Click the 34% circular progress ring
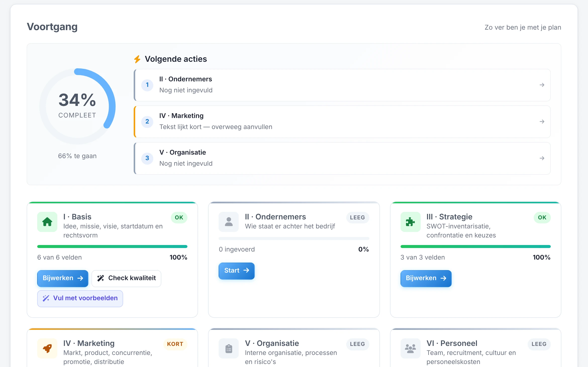588x367 pixels. (x=77, y=106)
